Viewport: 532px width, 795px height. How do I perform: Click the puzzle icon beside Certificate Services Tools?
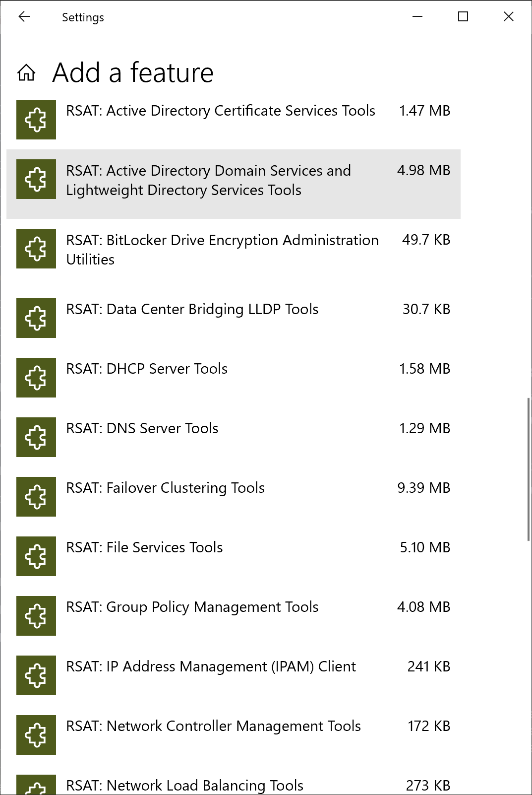tap(36, 120)
